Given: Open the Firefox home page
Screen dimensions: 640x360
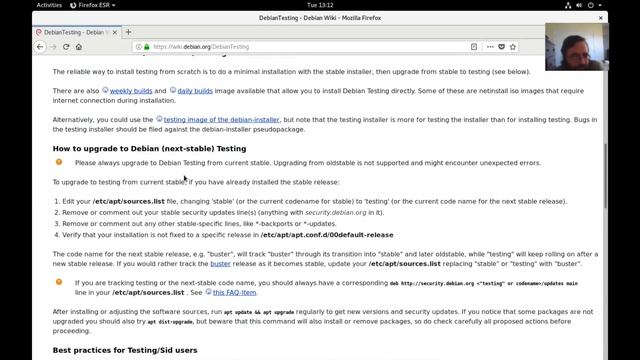Looking at the screenshot, I should point(79,47).
